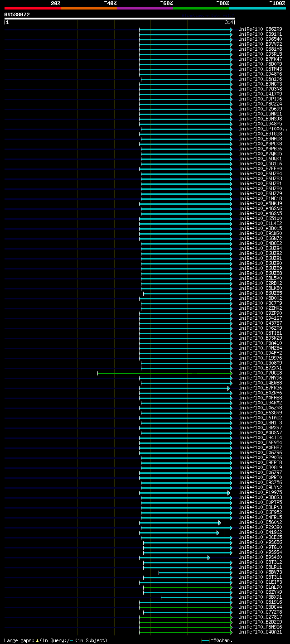The width and height of the screenshot is (290, 644).
Task: Select the UniRef100_Q5DCX4 label
Action: click(x=260, y=607)
